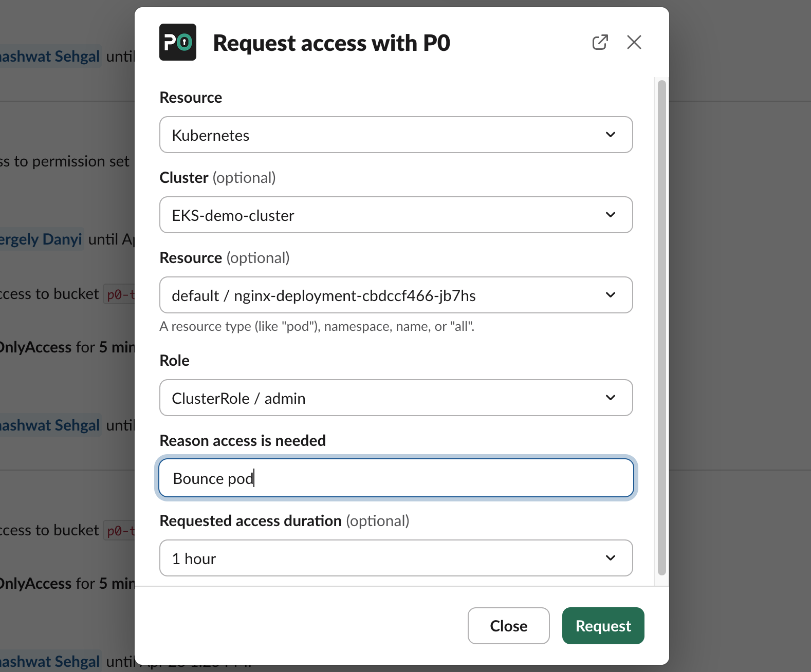Viewport: 811px width, 672px height.
Task: Change the 1 hour access duration
Action: point(396,558)
